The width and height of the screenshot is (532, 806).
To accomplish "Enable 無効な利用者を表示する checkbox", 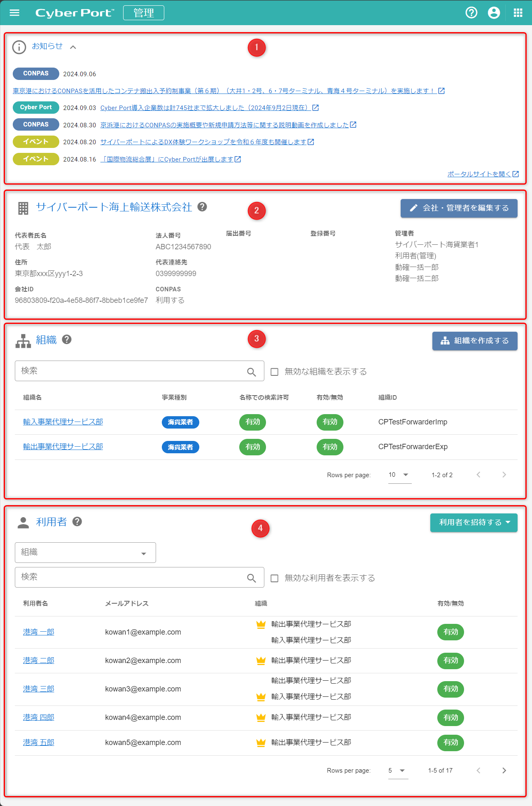I will pyautogui.click(x=274, y=578).
